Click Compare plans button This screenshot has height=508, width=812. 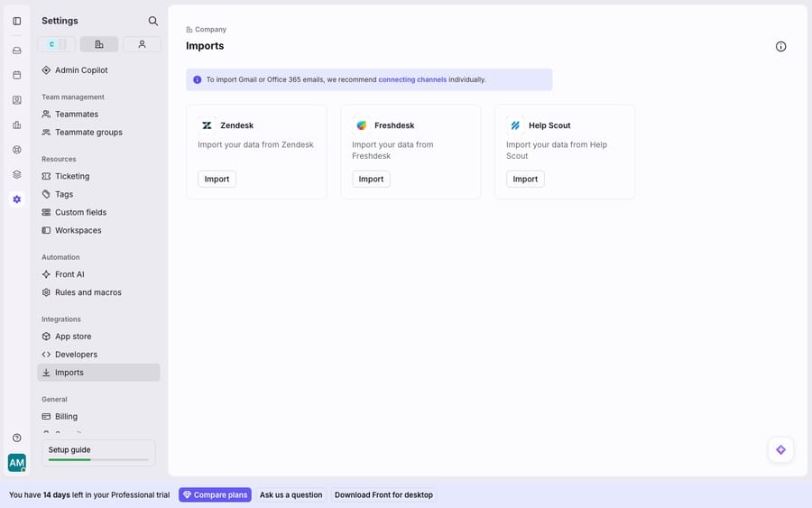(215, 495)
